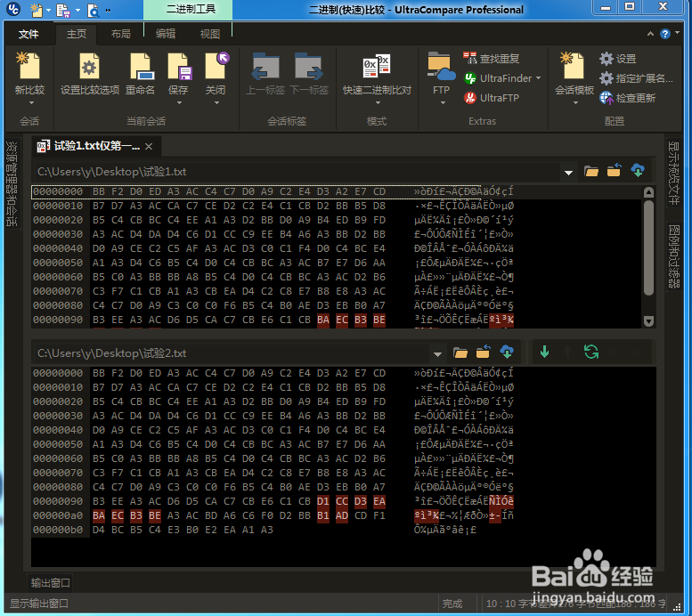
Task: Open folder browse icon for 试验1.txt
Action: click(590, 171)
